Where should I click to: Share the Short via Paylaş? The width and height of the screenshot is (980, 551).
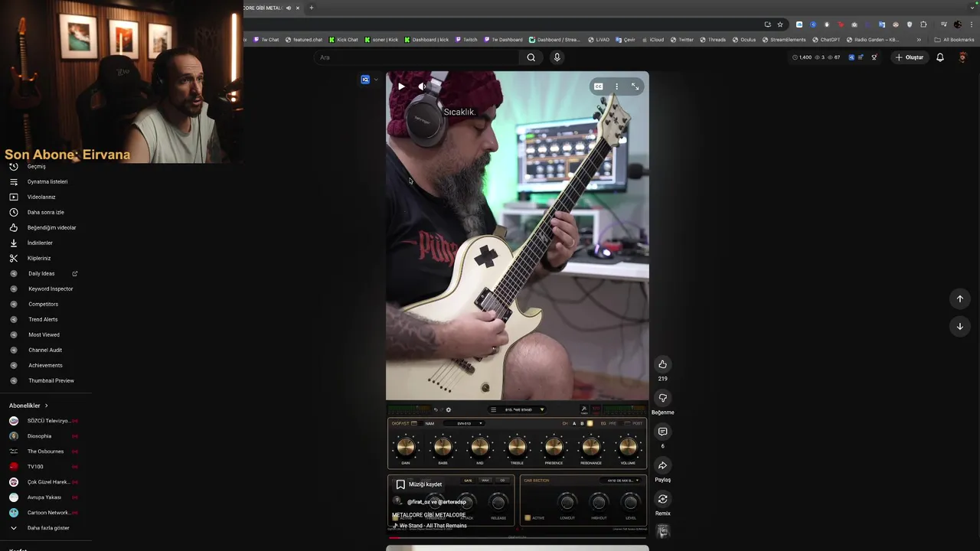[662, 465]
